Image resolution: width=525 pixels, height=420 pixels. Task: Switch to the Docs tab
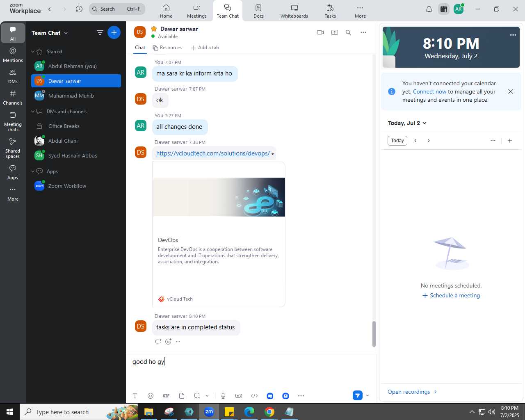coord(258,11)
